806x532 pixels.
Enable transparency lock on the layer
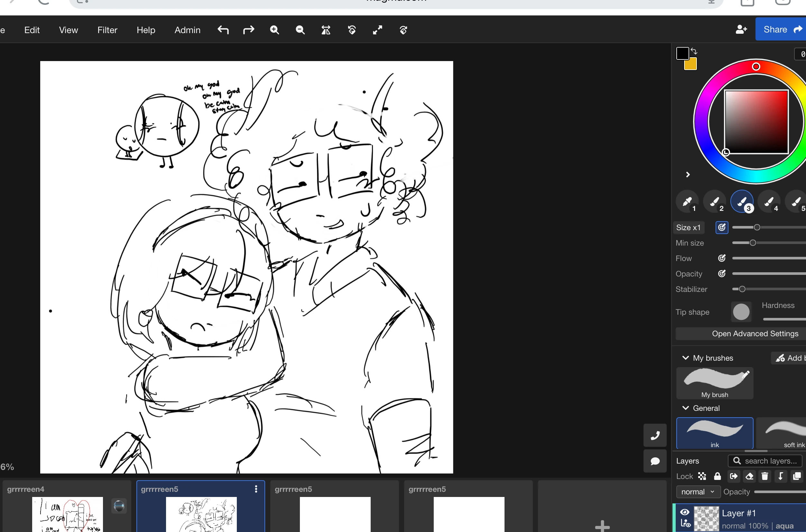pos(702,476)
